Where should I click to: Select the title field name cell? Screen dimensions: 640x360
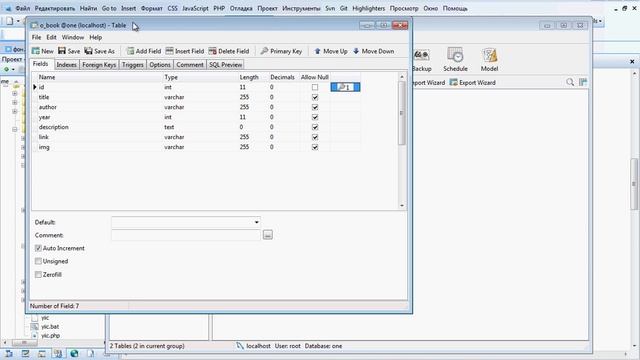click(99, 97)
